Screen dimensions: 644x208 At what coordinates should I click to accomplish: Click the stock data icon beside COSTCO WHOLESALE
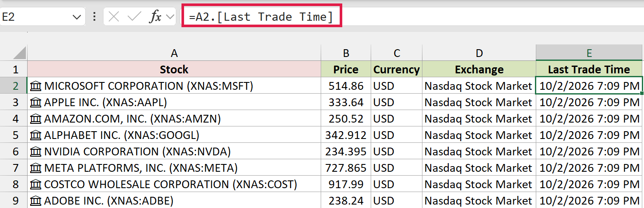tap(36, 185)
